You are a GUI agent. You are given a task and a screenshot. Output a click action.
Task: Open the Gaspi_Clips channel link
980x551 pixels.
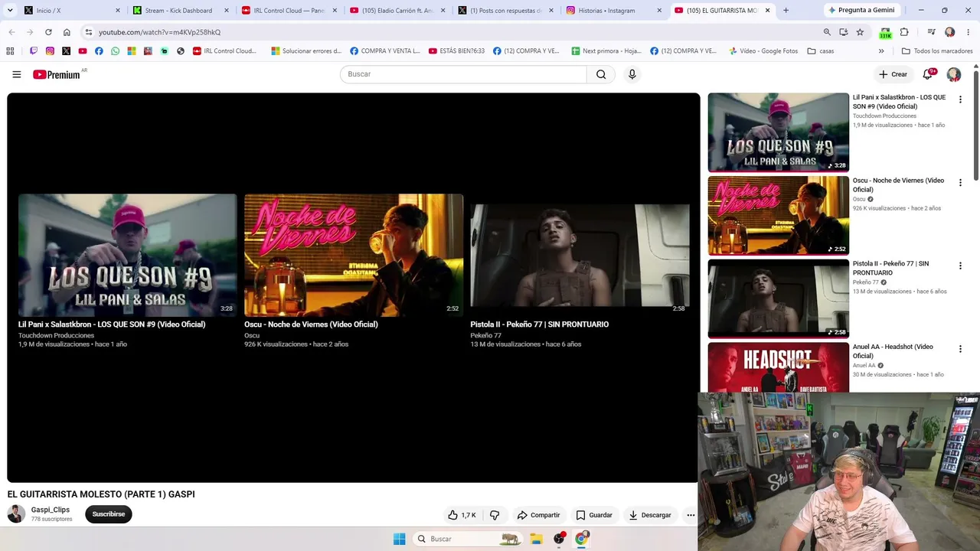click(51, 510)
